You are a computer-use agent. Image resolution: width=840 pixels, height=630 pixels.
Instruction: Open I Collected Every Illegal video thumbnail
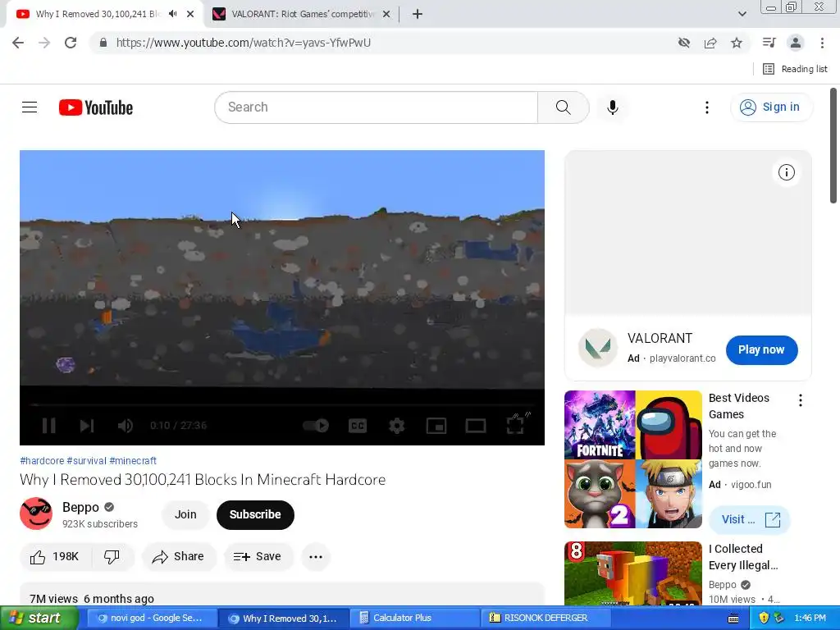(x=632, y=573)
